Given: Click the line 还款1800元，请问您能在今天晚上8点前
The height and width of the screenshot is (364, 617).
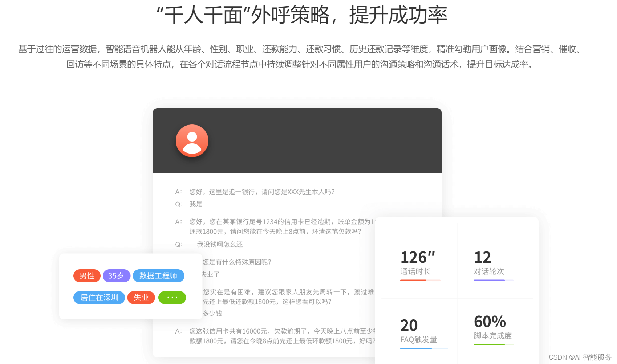Looking at the screenshot, I should [275, 232].
